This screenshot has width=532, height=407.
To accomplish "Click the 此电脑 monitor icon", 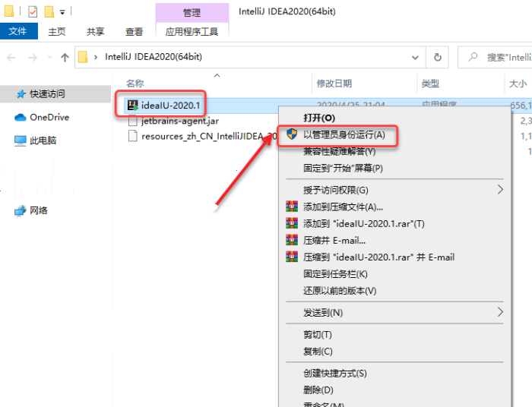I will coord(21,140).
